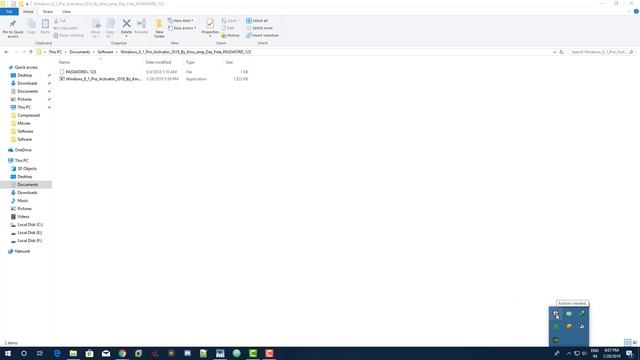The width and height of the screenshot is (640, 360).
Task: Select Music in navigation pane
Action: click(23, 201)
